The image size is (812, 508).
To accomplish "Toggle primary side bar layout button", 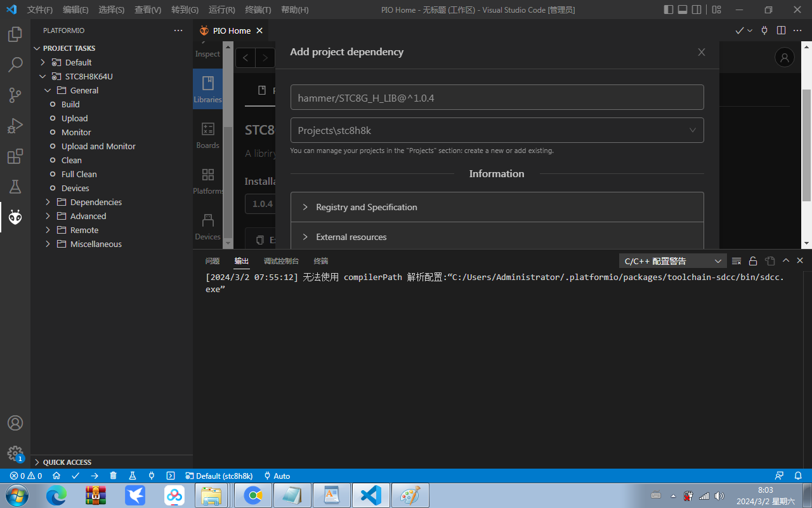I will (x=669, y=10).
